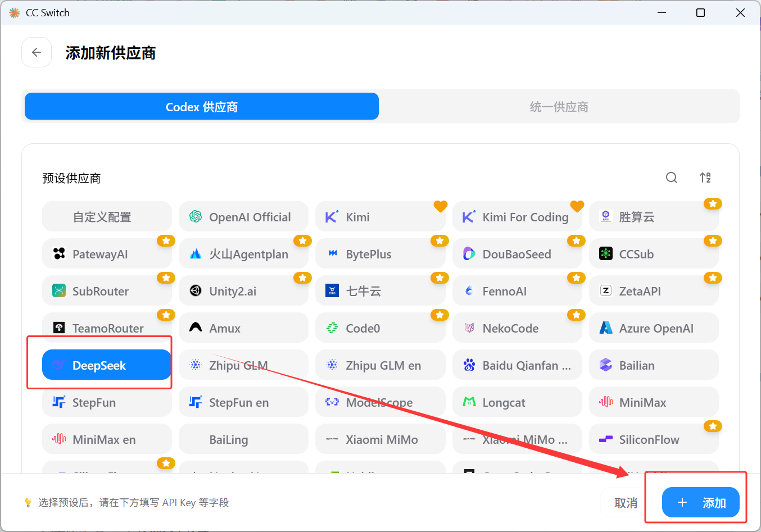Switch to the 统一供应商 tab
Viewport: 761px width, 532px height.
click(559, 107)
